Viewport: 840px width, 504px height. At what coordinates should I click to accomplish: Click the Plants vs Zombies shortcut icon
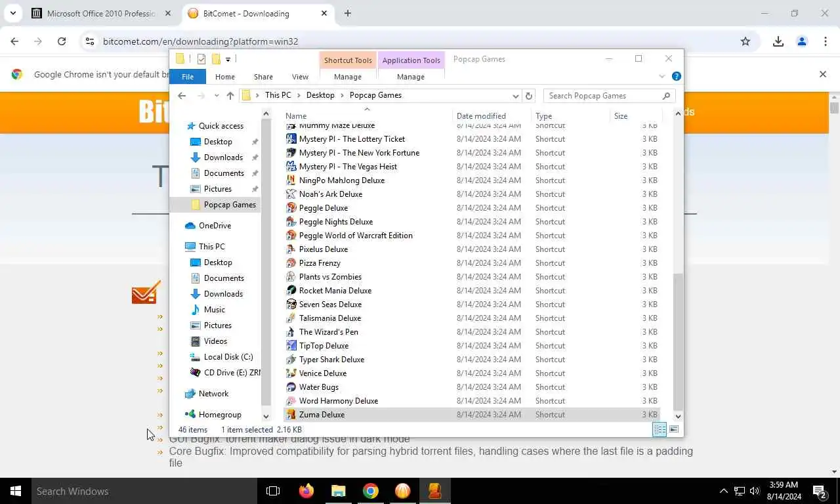point(291,277)
